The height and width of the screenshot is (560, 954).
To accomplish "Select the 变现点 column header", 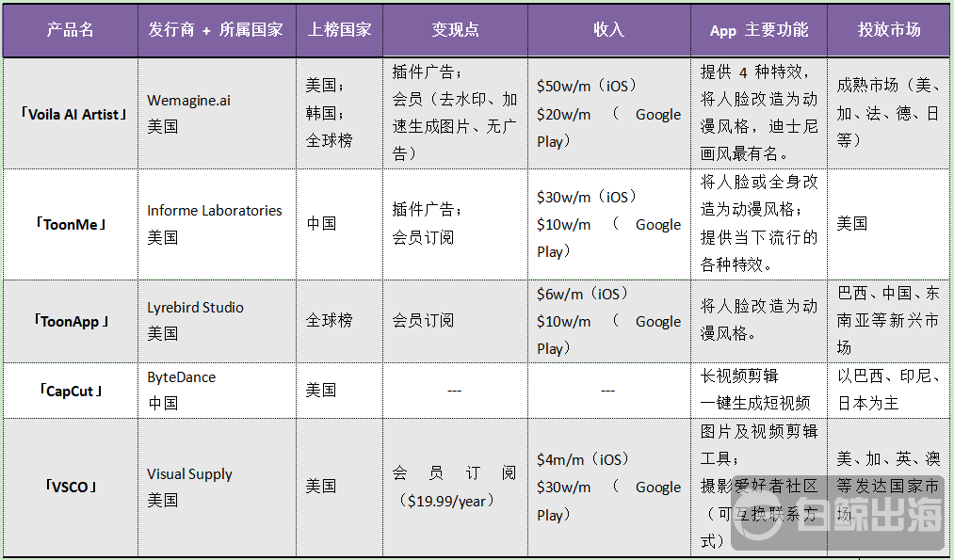I will tap(455, 29).
